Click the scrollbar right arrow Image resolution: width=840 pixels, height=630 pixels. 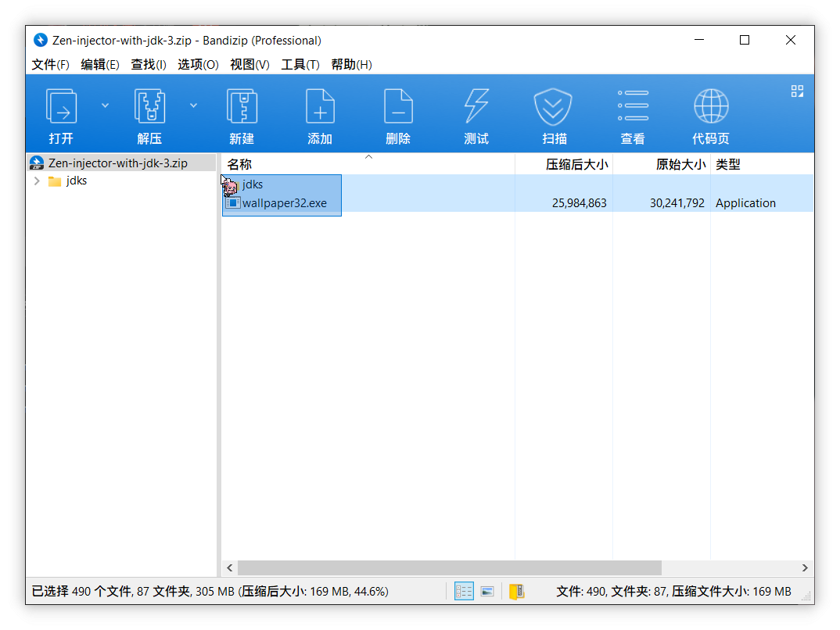805,567
